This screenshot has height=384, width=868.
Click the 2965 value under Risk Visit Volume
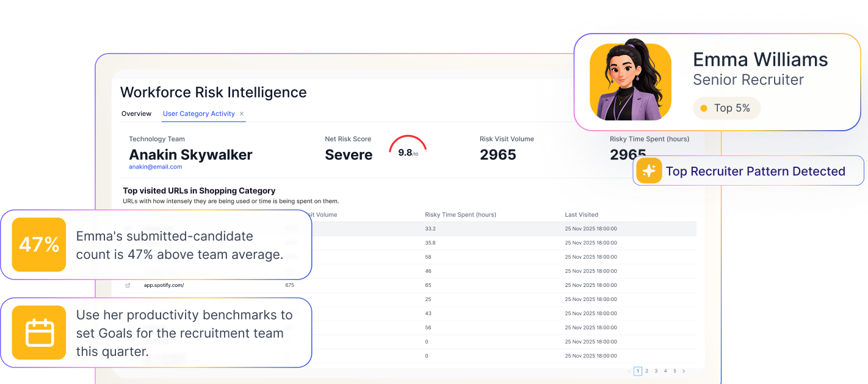(x=498, y=154)
